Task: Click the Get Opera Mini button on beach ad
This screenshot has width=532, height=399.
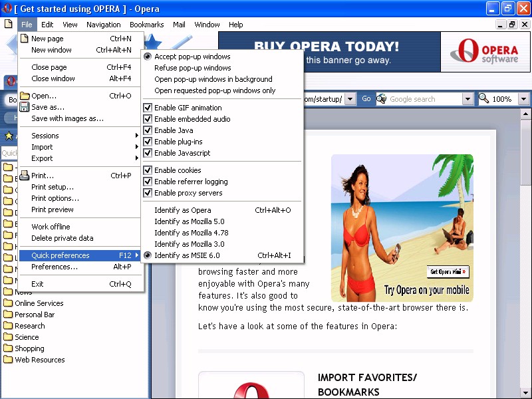Action: [448, 272]
